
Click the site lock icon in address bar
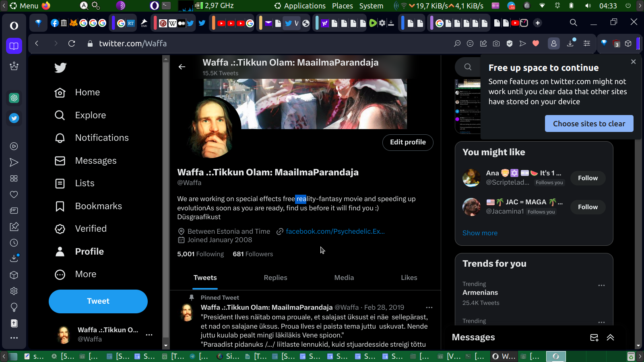[90, 43]
